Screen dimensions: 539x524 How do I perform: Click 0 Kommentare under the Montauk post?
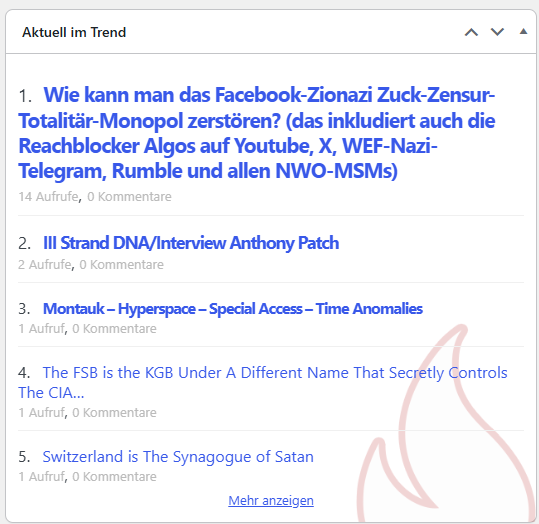coord(114,329)
